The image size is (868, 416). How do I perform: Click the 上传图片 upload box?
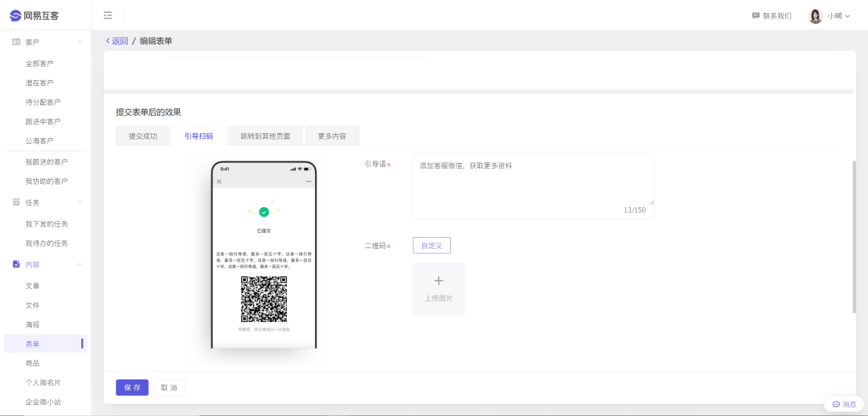(x=439, y=289)
